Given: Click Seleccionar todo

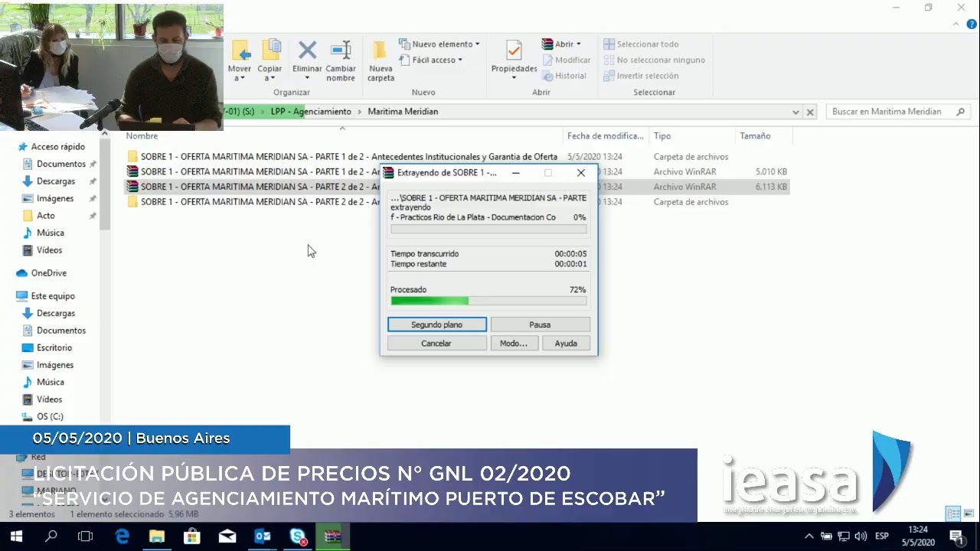Looking at the screenshot, I should tap(641, 44).
